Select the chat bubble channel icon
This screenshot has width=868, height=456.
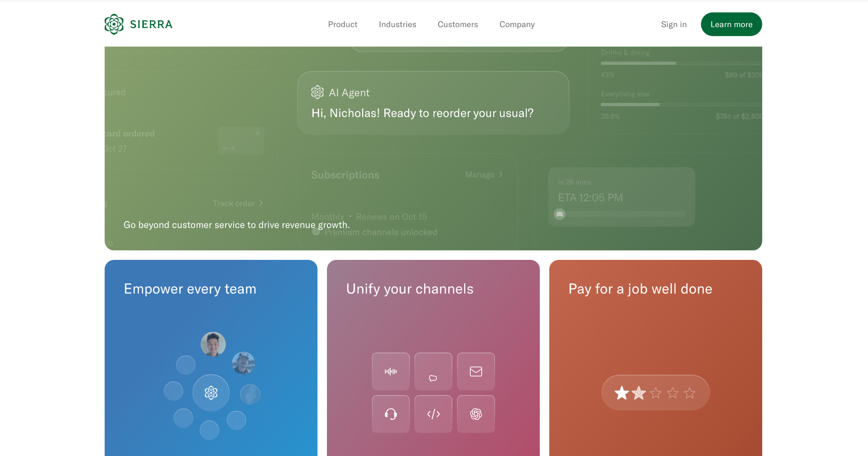pos(433,371)
